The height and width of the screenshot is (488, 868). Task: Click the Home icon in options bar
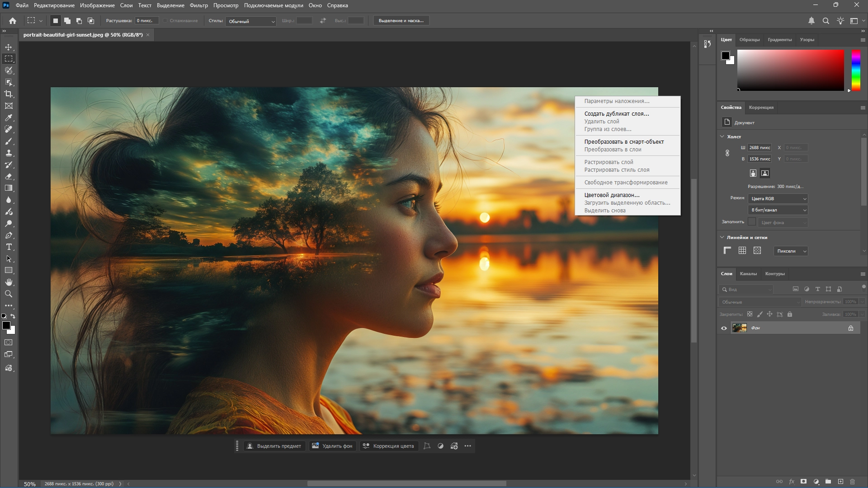coord(13,21)
